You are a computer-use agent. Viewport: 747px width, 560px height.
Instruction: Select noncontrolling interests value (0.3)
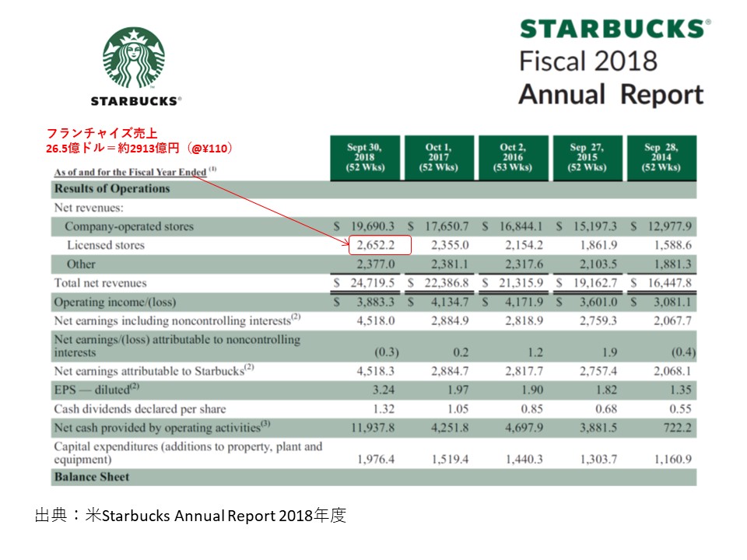(387, 352)
